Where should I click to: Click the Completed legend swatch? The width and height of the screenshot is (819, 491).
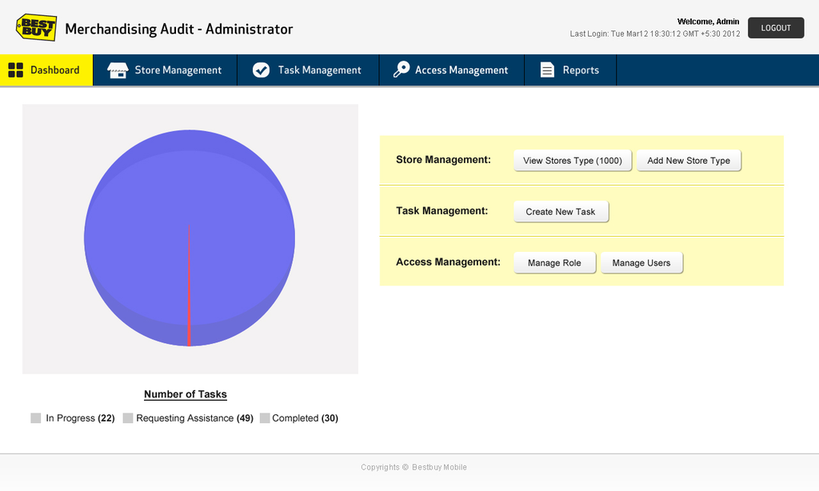tap(265, 418)
